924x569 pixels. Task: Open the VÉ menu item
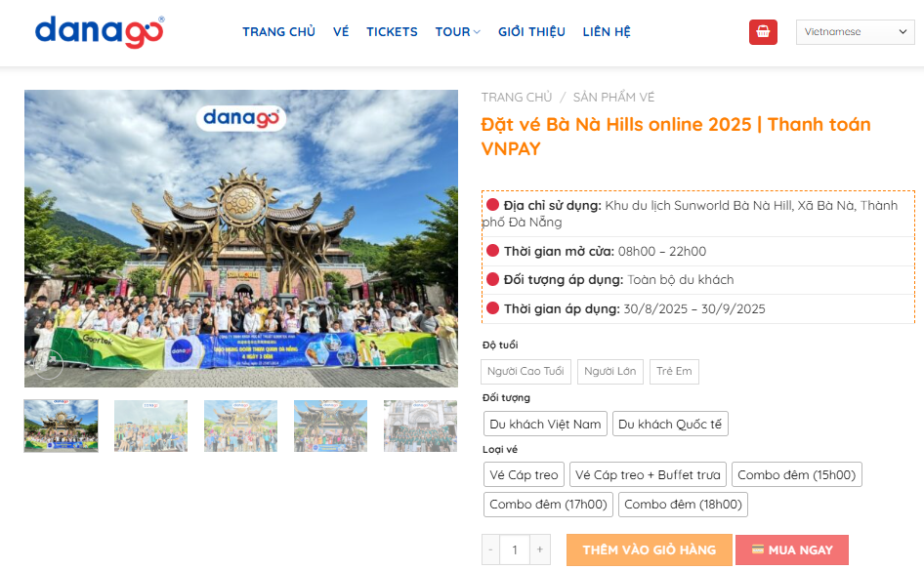tap(341, 32)
